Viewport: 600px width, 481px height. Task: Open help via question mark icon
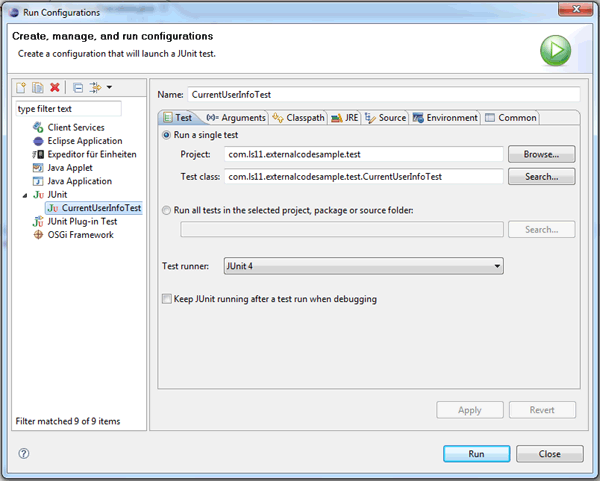[24, 453]
